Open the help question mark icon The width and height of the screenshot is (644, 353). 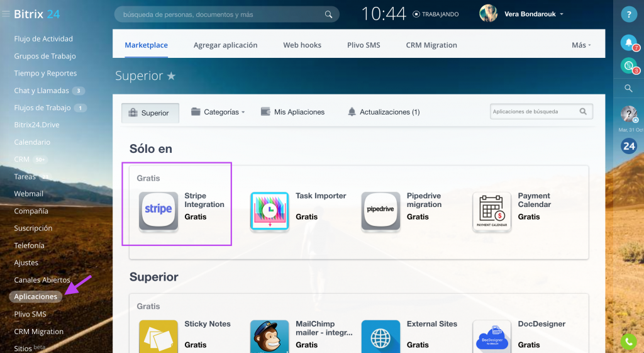[x=628, y=14]
